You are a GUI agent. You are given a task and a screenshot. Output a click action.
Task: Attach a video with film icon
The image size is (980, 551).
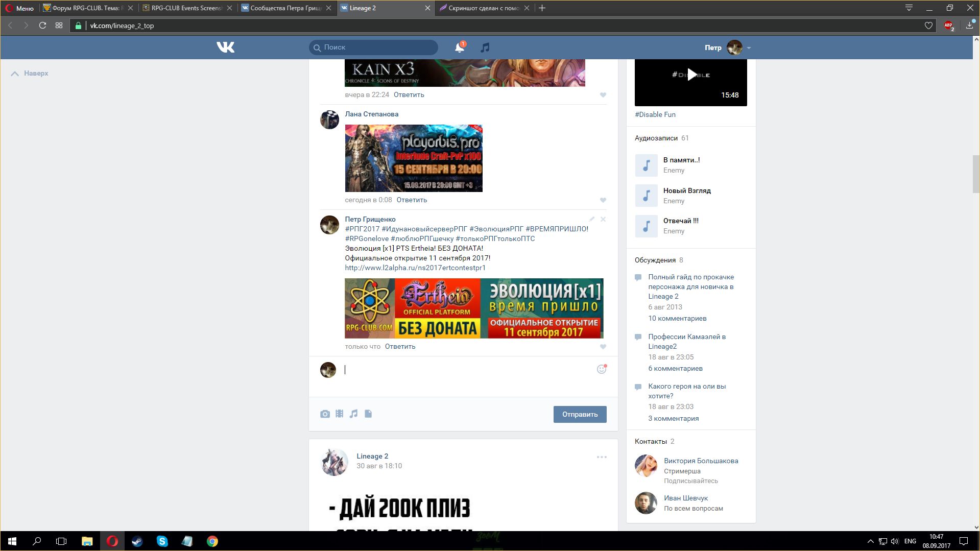point(339,414)
